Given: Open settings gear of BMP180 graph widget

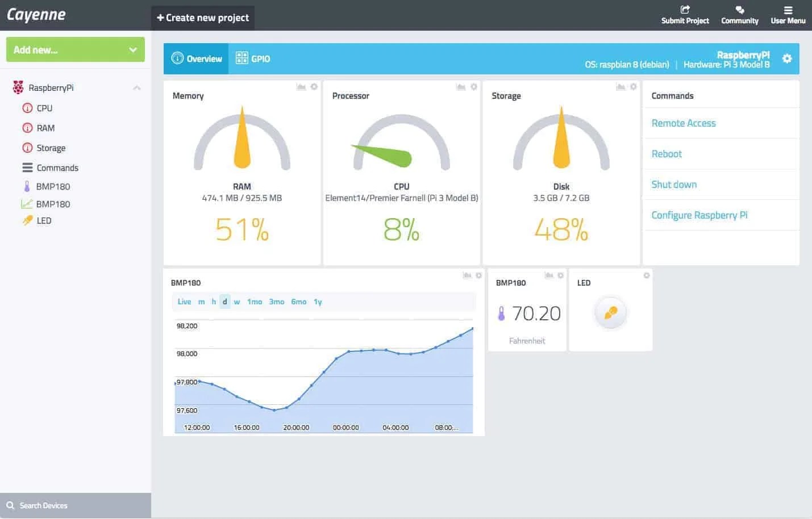Looking at the screenshot, I should coord(479,275).
